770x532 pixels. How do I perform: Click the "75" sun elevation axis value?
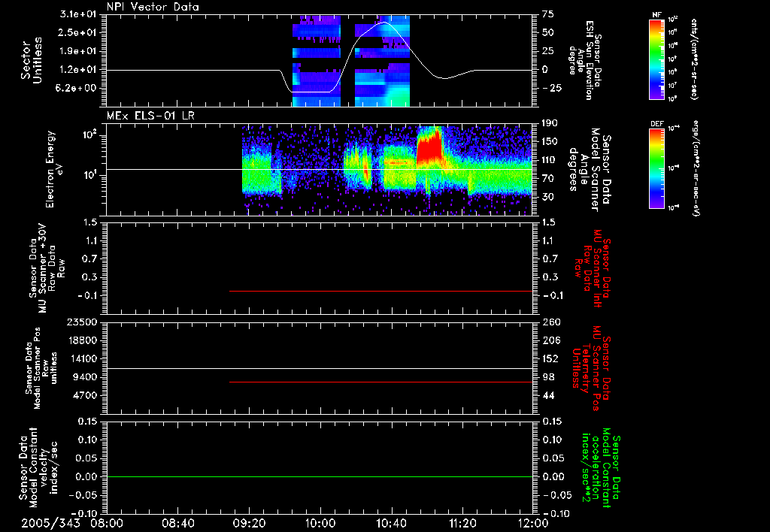548,14
